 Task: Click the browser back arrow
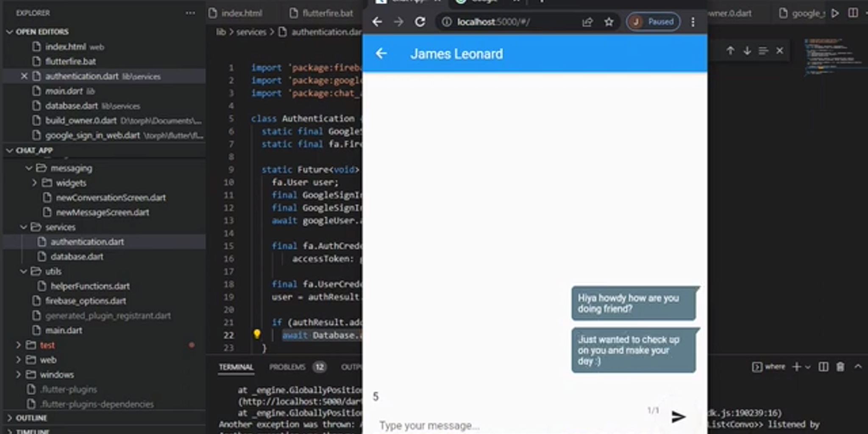(x=377, y=22)
